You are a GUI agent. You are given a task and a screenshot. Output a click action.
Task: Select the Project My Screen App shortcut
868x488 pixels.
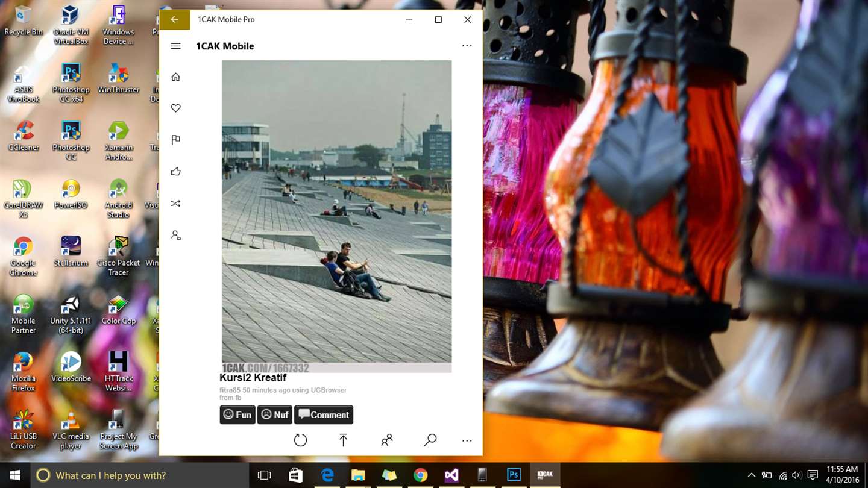pos(118,430)
